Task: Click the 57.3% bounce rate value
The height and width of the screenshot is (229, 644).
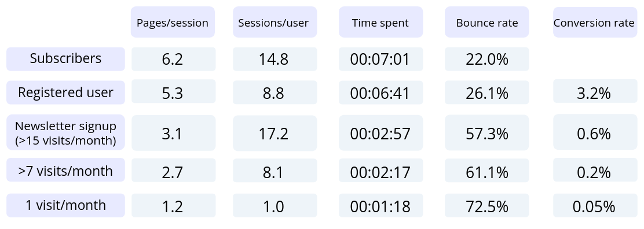Action: [x=486, y=133]
